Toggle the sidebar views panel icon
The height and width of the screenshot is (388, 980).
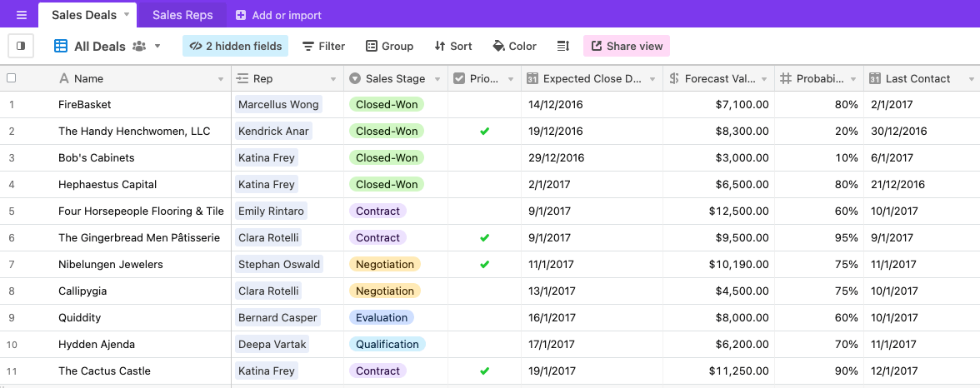tap(21, 46)
